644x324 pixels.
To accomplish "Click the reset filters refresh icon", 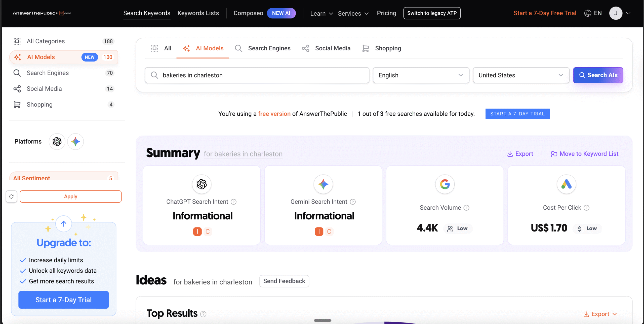I will click(11, 197).
